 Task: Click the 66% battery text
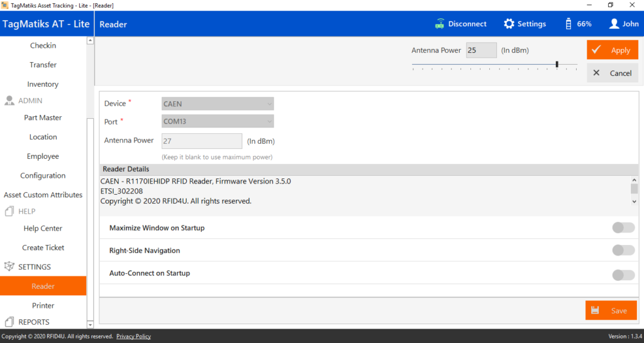[584, 24]
